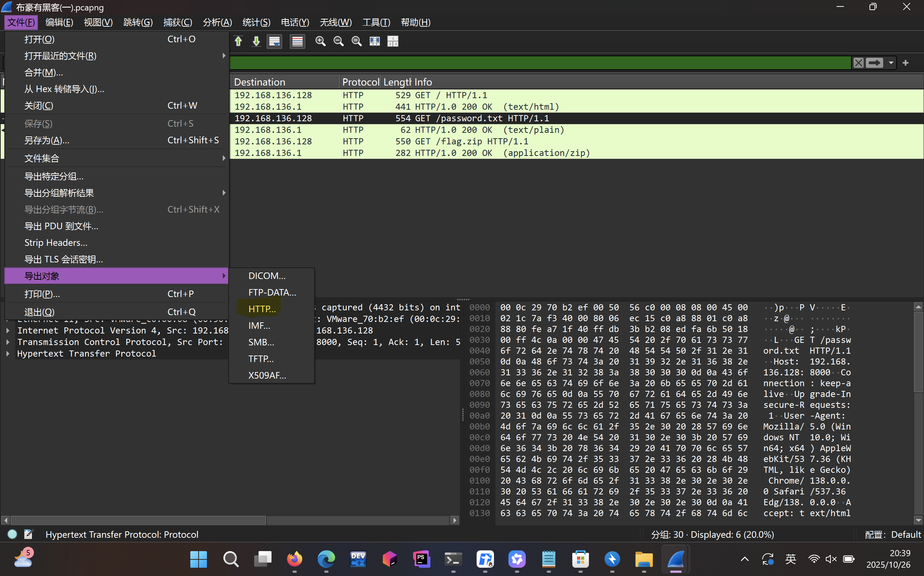Open capture file properties icon in status bar
Image resolution: width=924 pixels, height=576 pixels.
pos(29,534)
